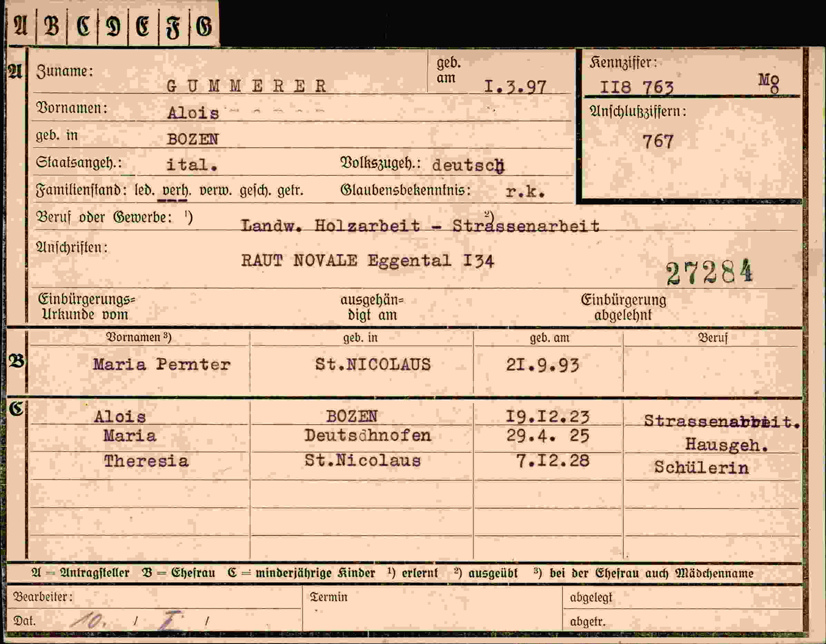Select the applicant's first name 'Alois'

[x=193, y=113]
